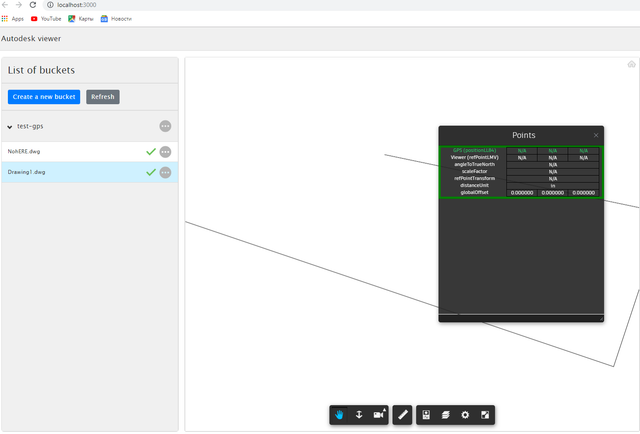Select the Drawing1.dwg file
The height and width of the screenshot is (434, 640).
[x=90, y=172]
